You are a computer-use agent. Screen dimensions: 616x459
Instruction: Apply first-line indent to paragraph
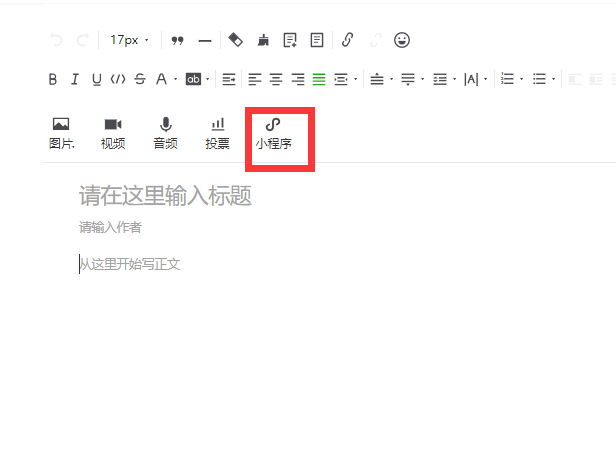click(x=229, y=79)
